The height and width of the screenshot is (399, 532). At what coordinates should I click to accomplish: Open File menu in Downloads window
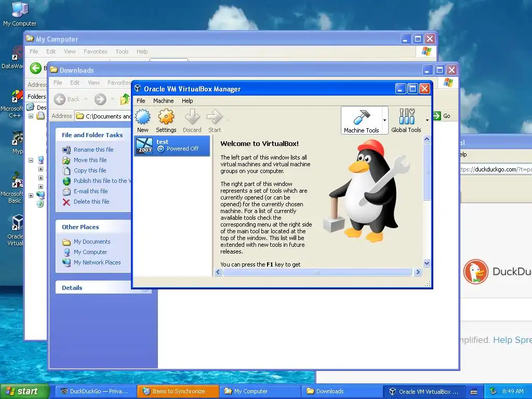tap(58, 83)
